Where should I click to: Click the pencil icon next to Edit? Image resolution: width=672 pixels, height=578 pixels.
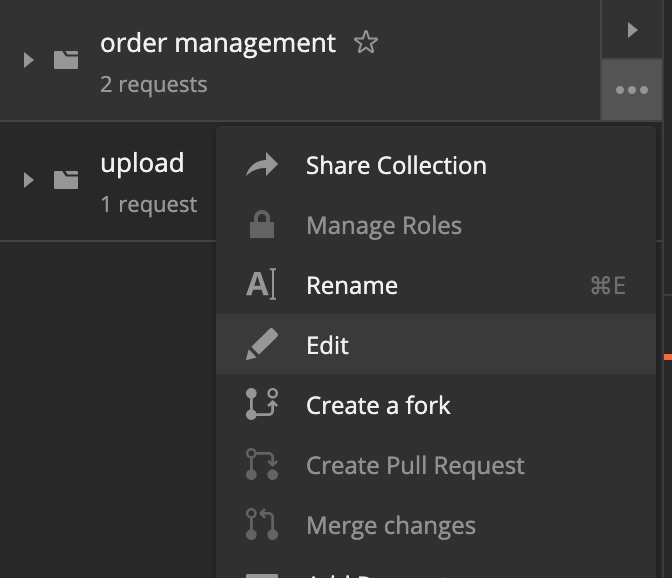(261, 346)
